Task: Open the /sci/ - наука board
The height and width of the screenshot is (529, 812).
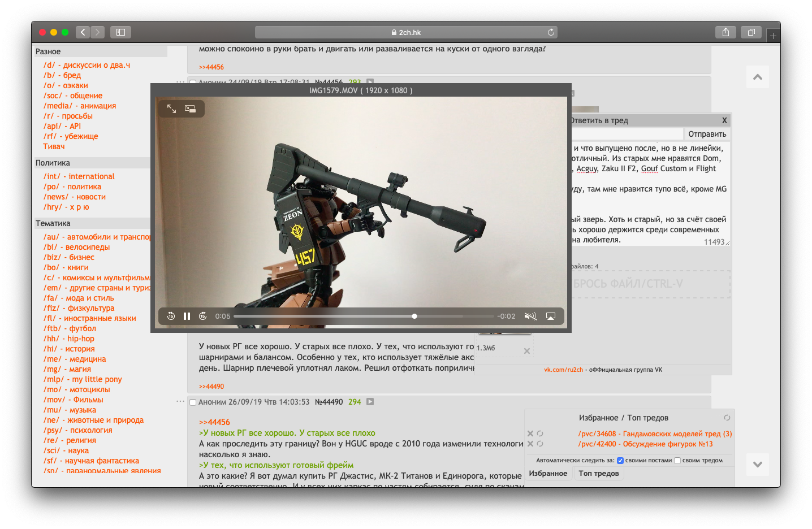Action: coord(66,450)
